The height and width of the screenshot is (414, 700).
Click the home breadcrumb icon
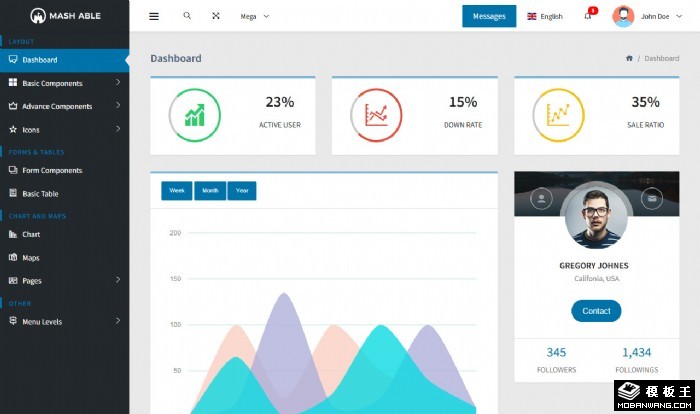tap(629, 58)
